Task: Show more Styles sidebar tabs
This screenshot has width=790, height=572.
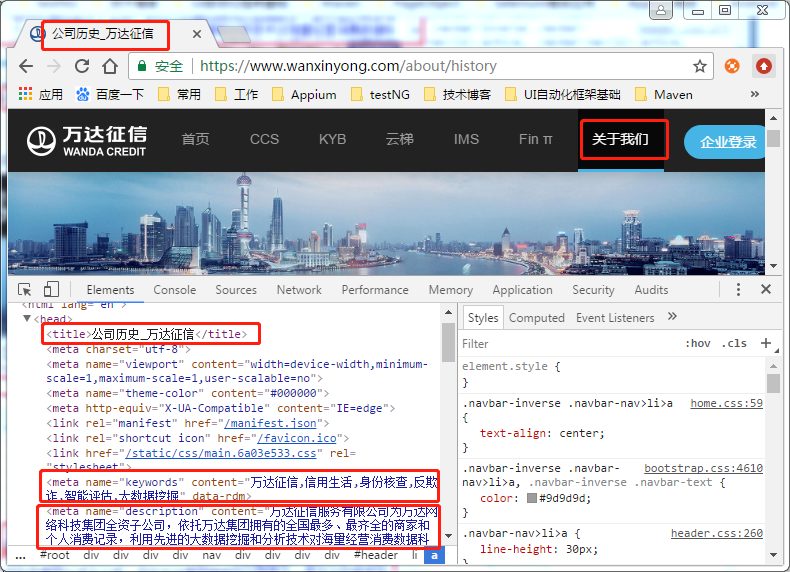Action: pyautogui.click(x=672, y=317)
